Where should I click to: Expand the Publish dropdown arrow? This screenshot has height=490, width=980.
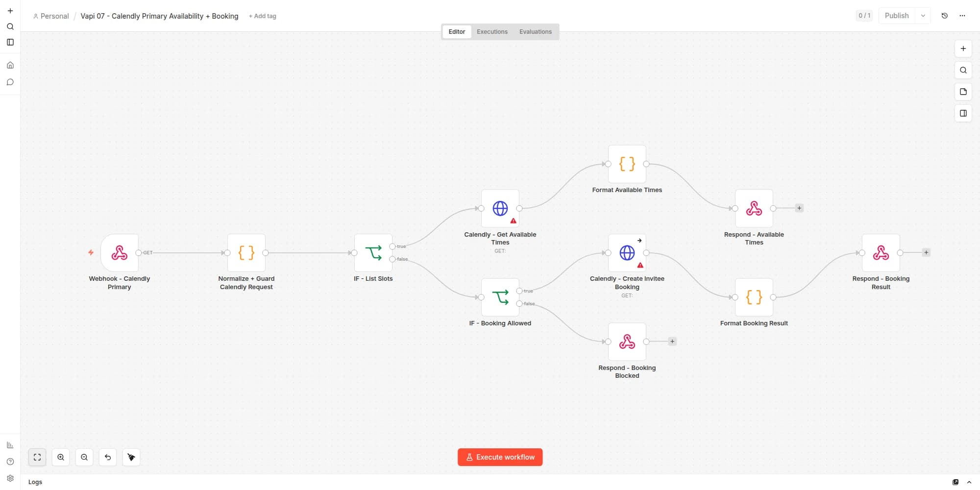tap(923, 16)
